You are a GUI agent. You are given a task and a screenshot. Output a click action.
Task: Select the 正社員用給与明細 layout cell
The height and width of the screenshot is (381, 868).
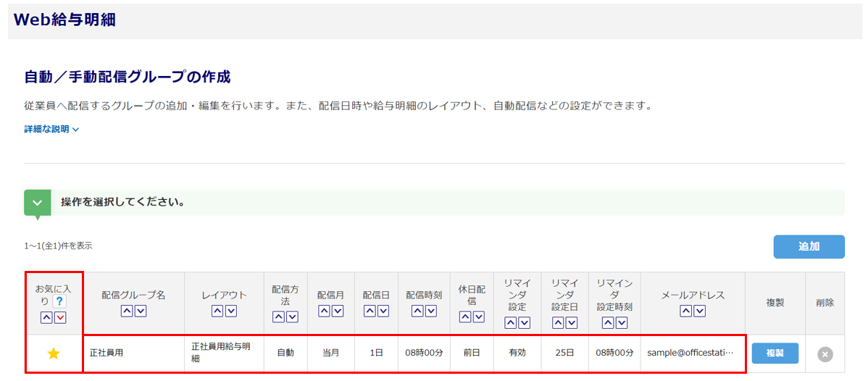point(224,353)
